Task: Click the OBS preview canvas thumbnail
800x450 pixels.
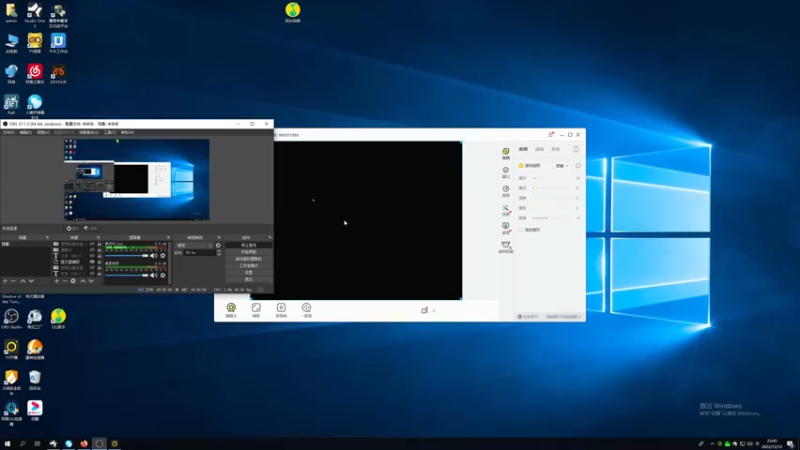Action: 137,180
